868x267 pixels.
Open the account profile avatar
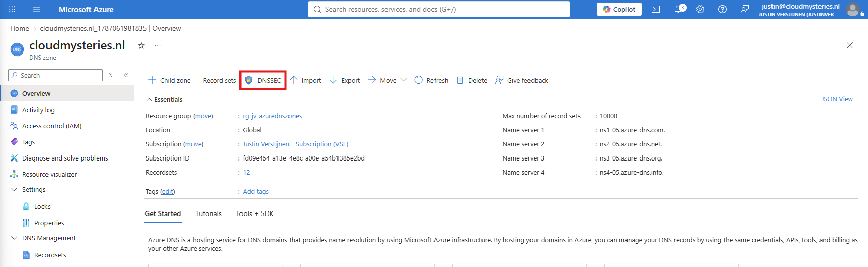(x=853, y=9)
